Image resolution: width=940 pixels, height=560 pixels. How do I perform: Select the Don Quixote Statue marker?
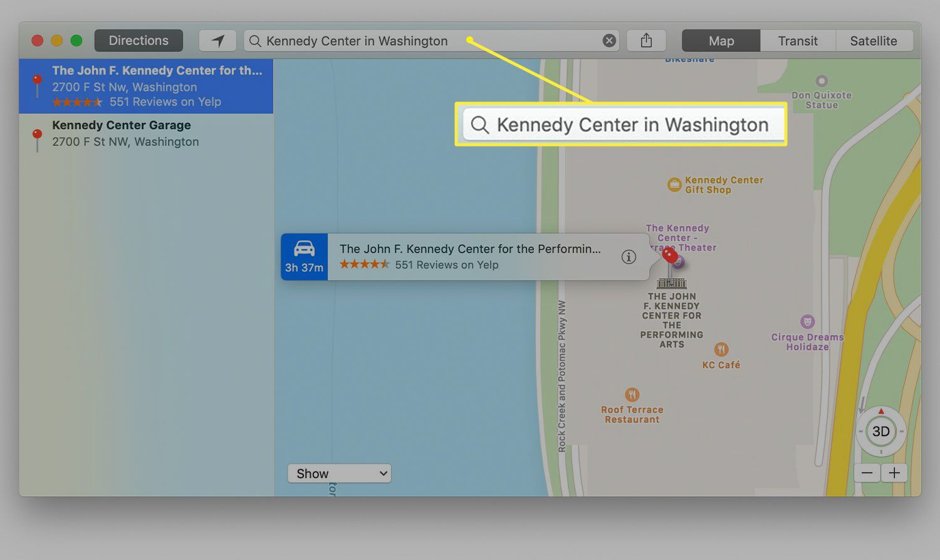coord(822,81)
